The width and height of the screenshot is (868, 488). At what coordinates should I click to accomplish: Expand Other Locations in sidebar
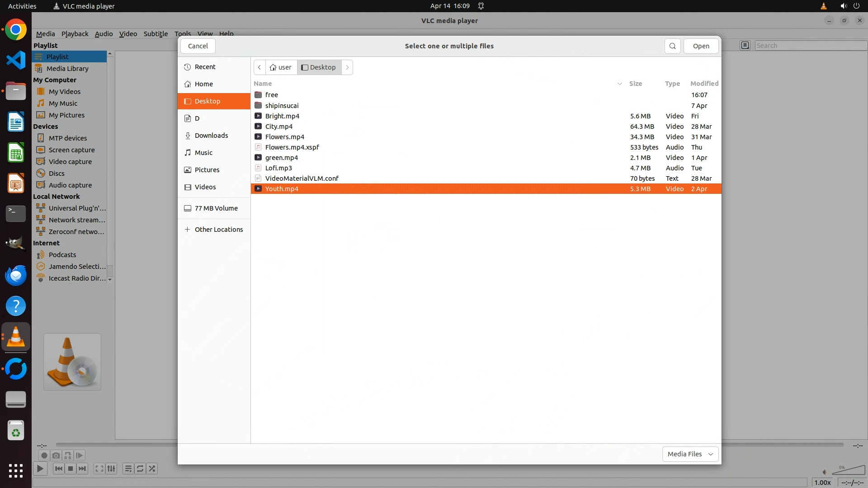[x=218, y=230]
